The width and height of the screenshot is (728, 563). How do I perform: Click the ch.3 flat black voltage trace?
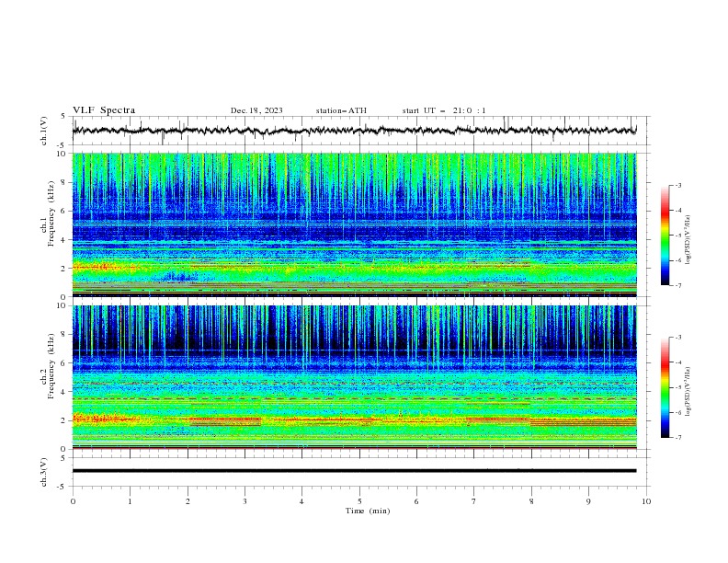coord(354,471)
